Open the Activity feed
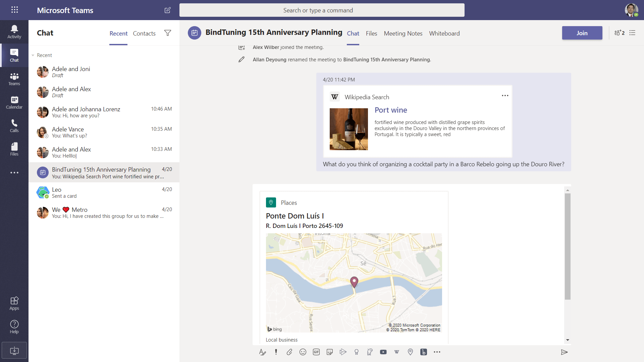Image resolution: width=644 pixels, height=362 pixels. click(x=14, y=32)
